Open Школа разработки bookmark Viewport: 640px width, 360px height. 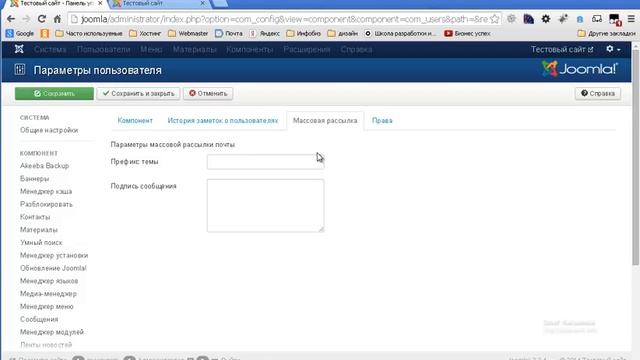(400, 33)
